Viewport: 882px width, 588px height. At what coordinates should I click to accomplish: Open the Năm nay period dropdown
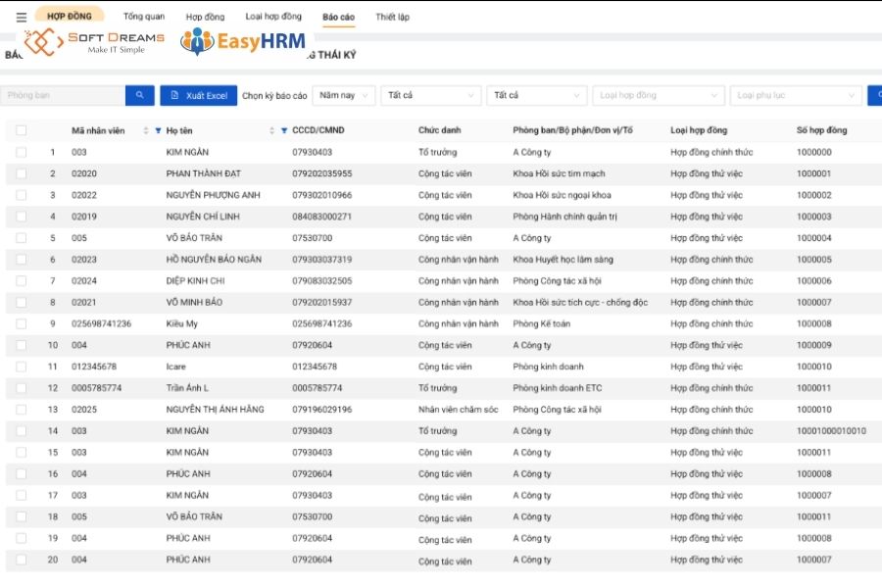point(344,95)
